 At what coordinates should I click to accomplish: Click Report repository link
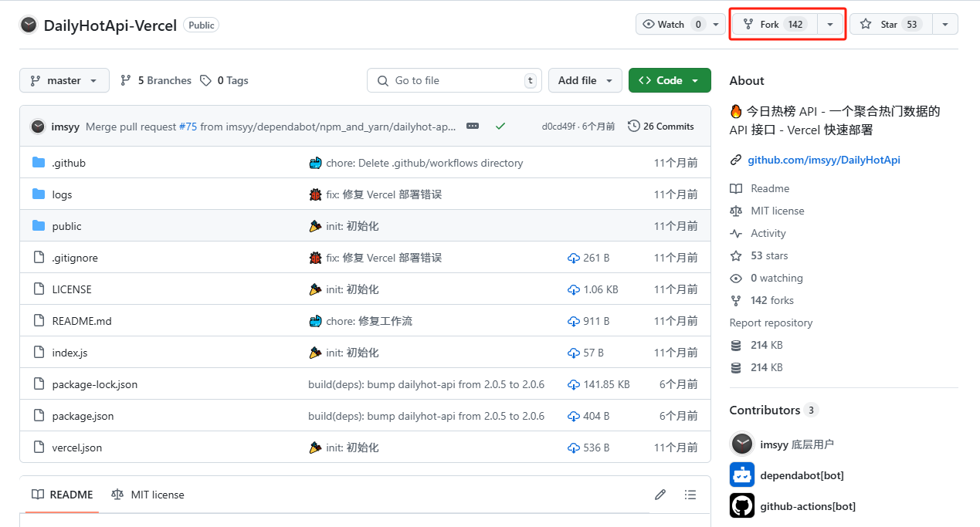pyautogui.click(x=771, y=323)
